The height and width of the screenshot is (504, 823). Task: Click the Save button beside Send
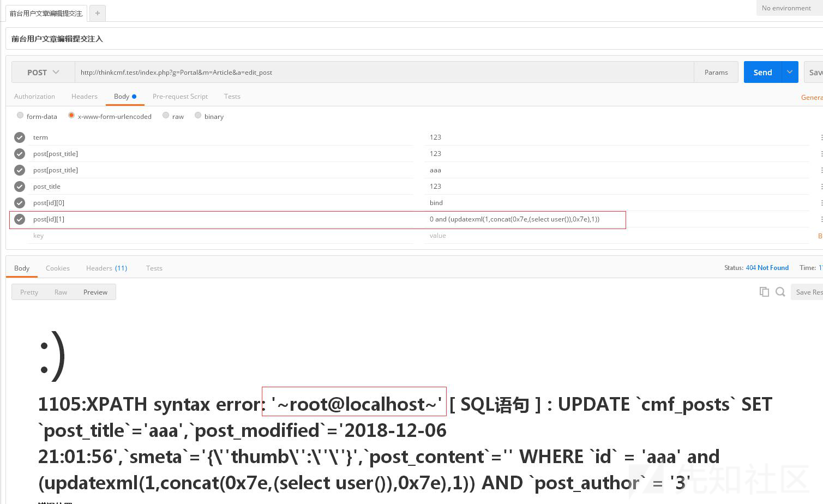coord(814,72)
